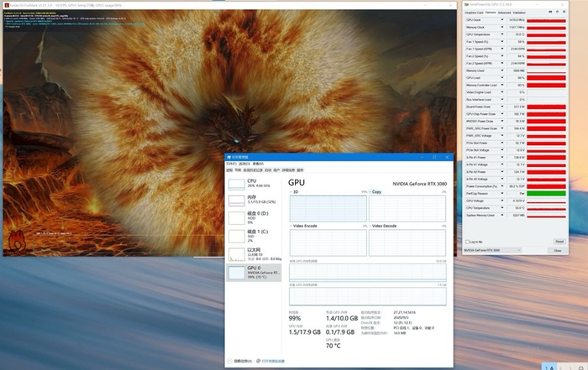Viewport: 588px width, 370px height.
Task: Open Resource Monitor link in Task Manager
Action: coord(274,359)
